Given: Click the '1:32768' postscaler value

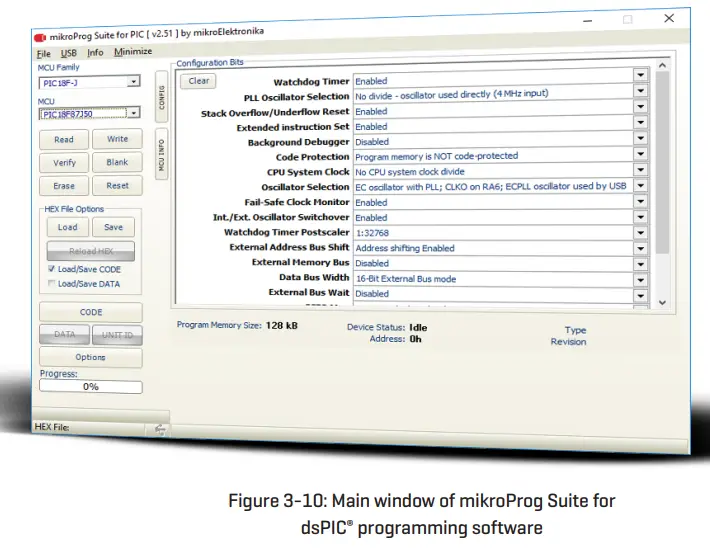Looking at the screenshot, I should [372, 233].
